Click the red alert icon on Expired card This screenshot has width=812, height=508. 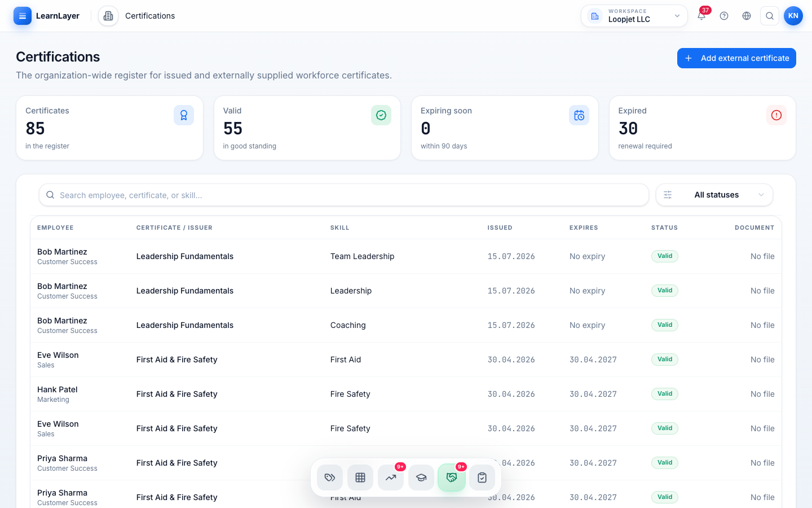776,115
